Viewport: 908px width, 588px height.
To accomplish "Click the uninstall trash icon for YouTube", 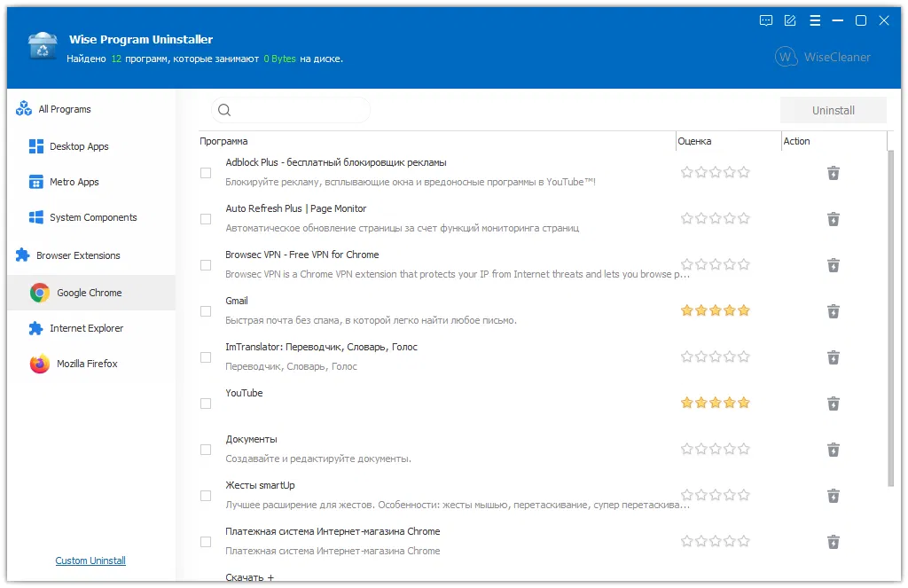I will point(834,404).
